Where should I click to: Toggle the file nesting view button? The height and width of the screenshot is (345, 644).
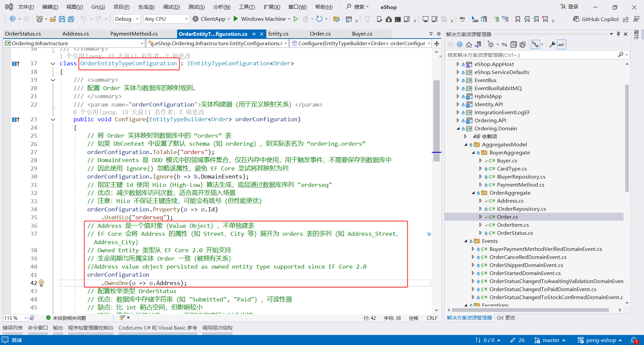tap(536, 44)
